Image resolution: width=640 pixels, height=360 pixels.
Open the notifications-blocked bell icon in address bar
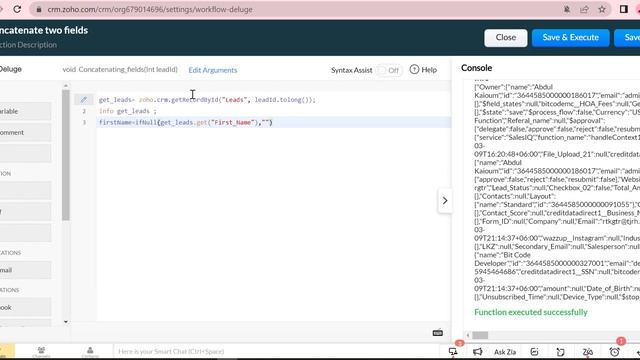click(x=567, y=9)
